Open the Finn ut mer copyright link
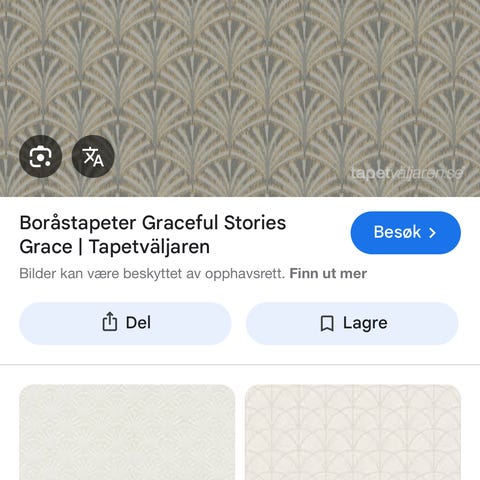This screenshot has height=480, width=480. coord(328,274)
